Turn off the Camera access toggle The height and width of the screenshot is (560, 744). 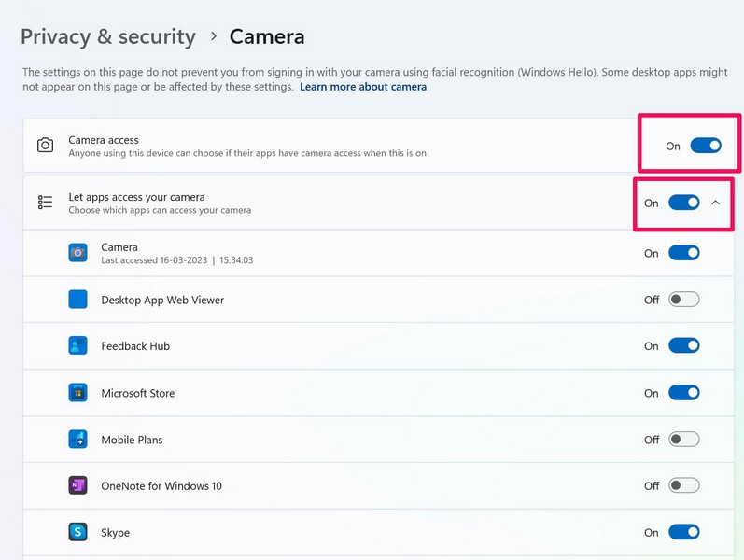706,146
